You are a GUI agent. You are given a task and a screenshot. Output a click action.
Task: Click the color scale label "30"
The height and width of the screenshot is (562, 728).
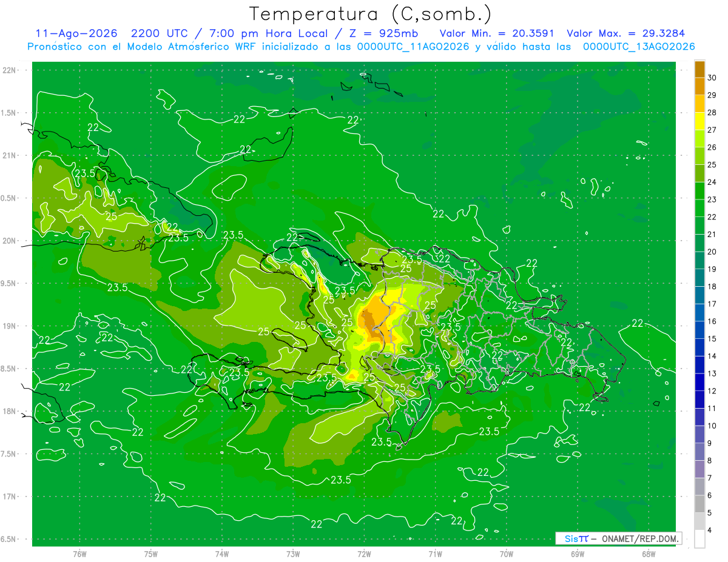[712, 77]
